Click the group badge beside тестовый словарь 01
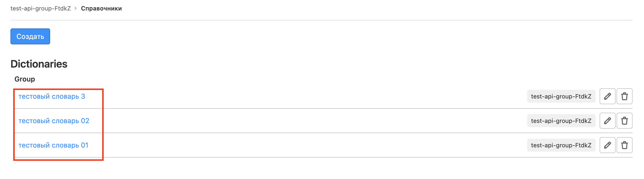 (x=561, y=146)
